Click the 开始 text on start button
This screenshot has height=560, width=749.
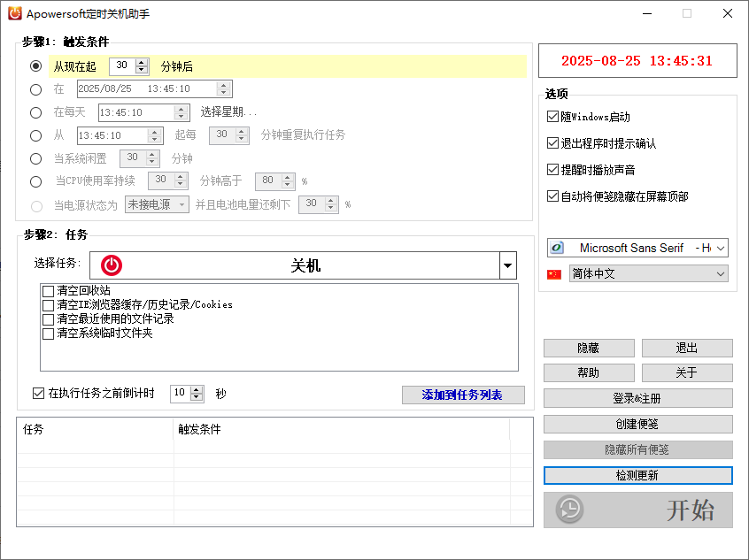point(691,510)
